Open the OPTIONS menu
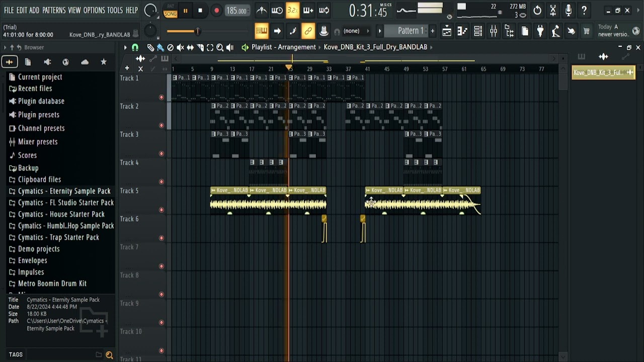Screen dimensions: 644x362 coord(94,10)
